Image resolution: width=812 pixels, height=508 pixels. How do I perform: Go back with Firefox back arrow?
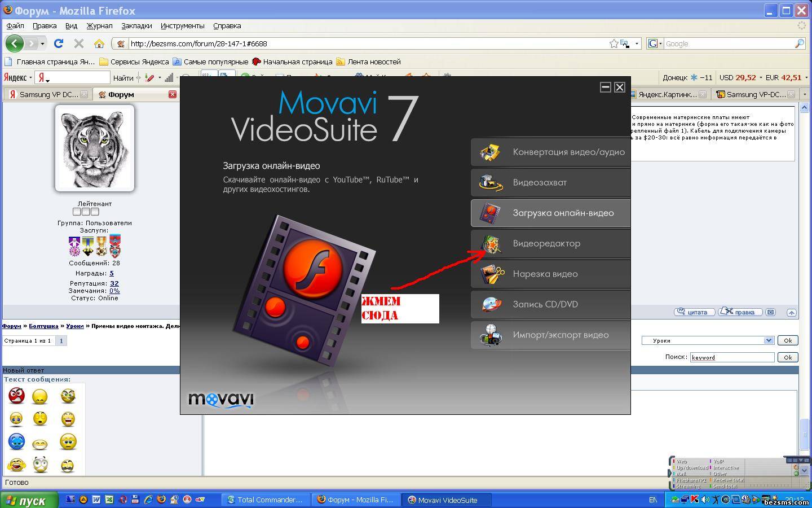tap(14, 43)
